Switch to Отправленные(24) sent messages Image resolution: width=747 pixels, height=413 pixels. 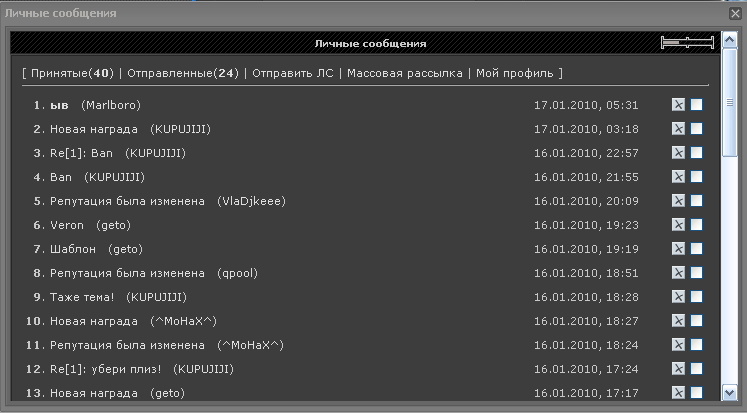click(x=183, y=73)
